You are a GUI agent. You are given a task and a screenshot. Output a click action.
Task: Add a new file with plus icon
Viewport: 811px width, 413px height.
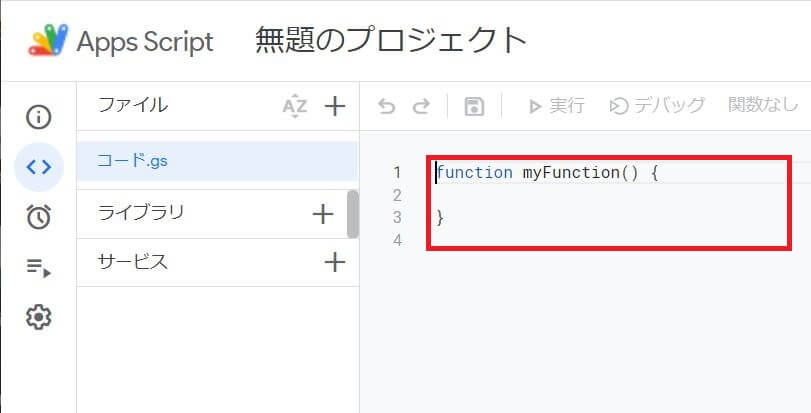pyautogui.click(x=334, y=106)
